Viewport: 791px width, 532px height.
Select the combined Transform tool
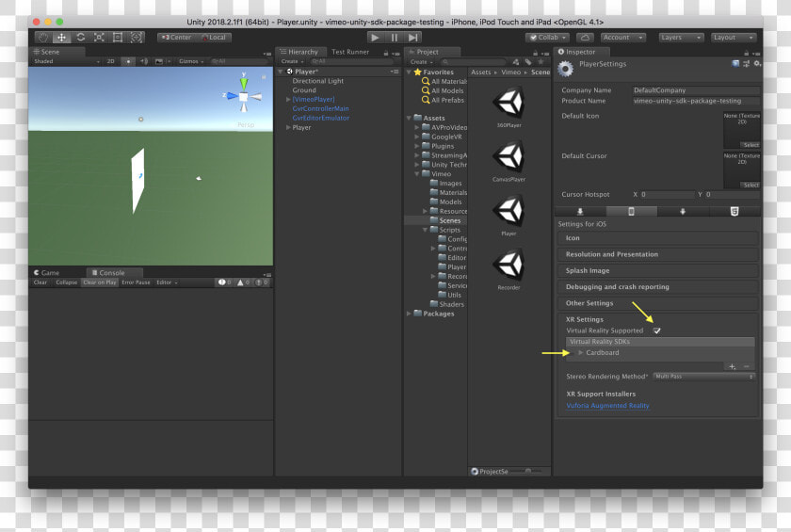pos(136,38)
